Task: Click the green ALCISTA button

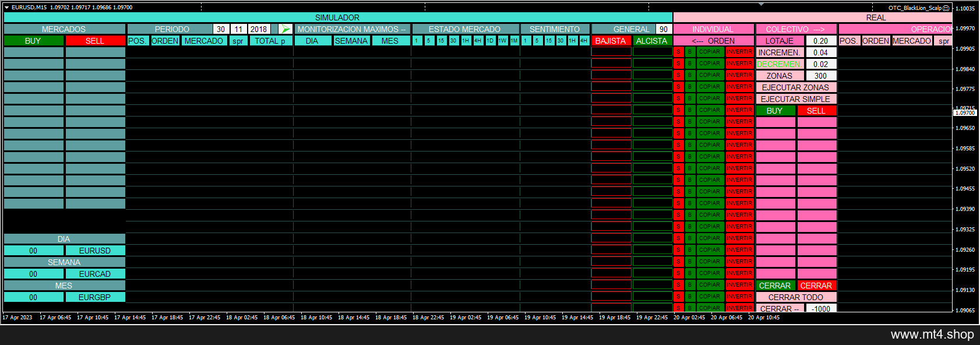Action: click(x=652, y=41)
